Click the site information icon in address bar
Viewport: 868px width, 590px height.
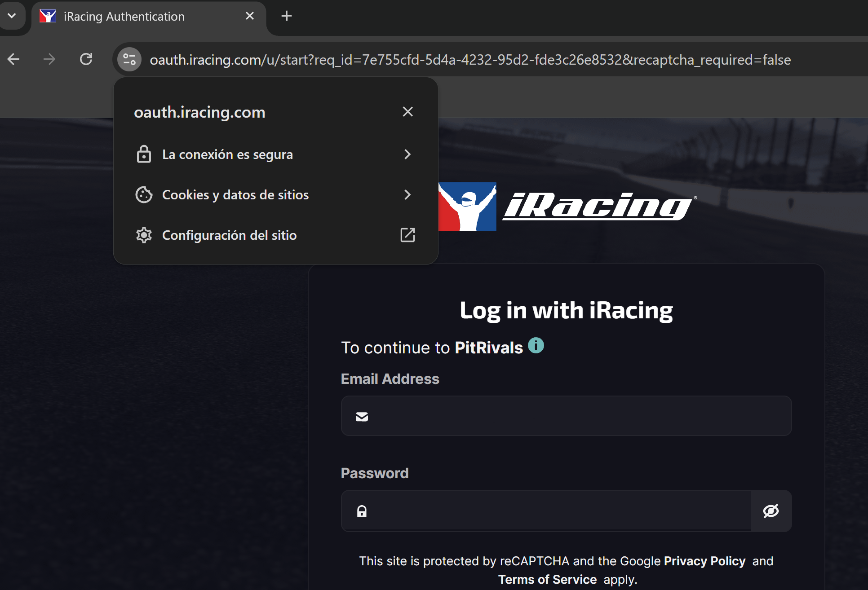point(129,59)
